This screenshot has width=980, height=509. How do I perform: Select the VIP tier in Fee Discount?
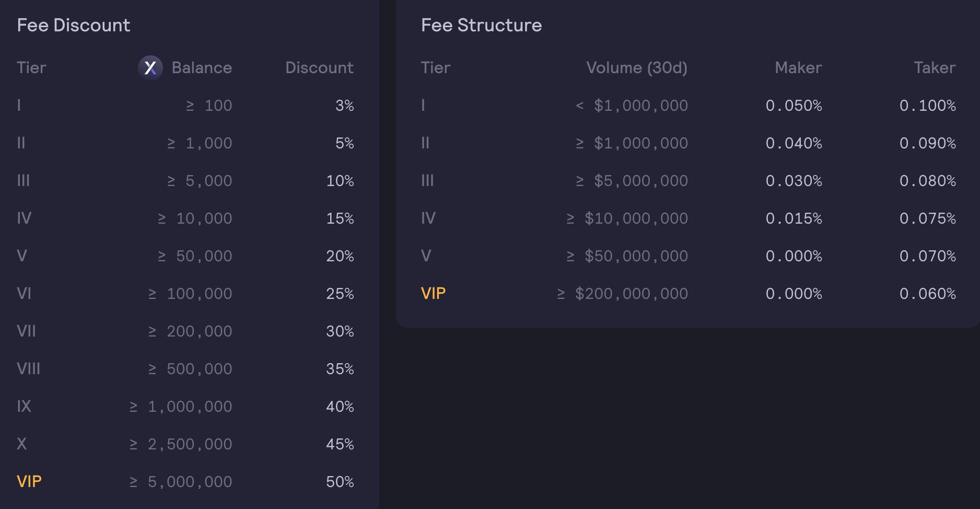click(x=29, y=481)
